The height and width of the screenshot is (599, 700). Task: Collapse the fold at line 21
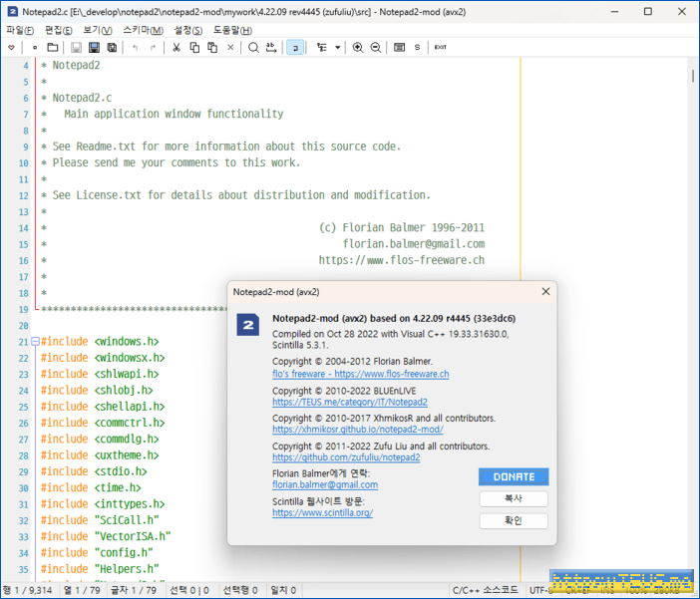(35, 342)
